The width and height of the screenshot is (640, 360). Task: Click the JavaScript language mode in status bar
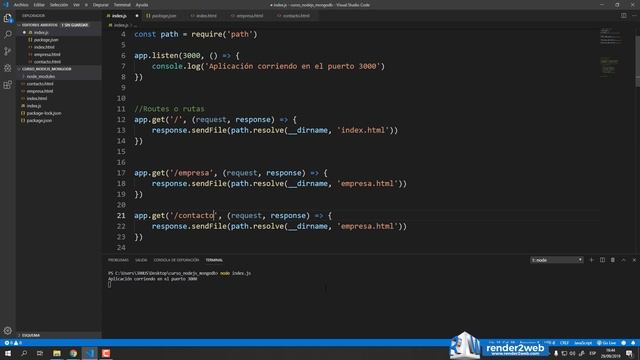pyautogui.click(x=583, y=343)
